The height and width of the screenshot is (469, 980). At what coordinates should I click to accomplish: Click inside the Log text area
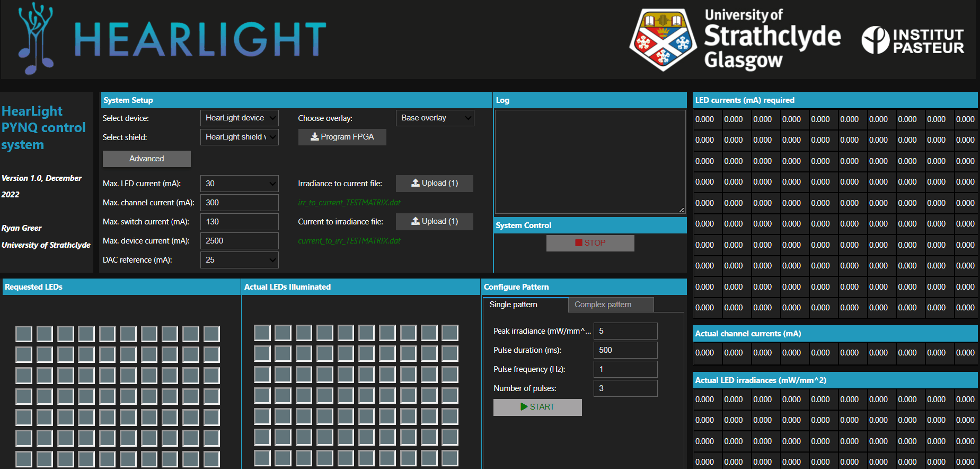point(590,162)
